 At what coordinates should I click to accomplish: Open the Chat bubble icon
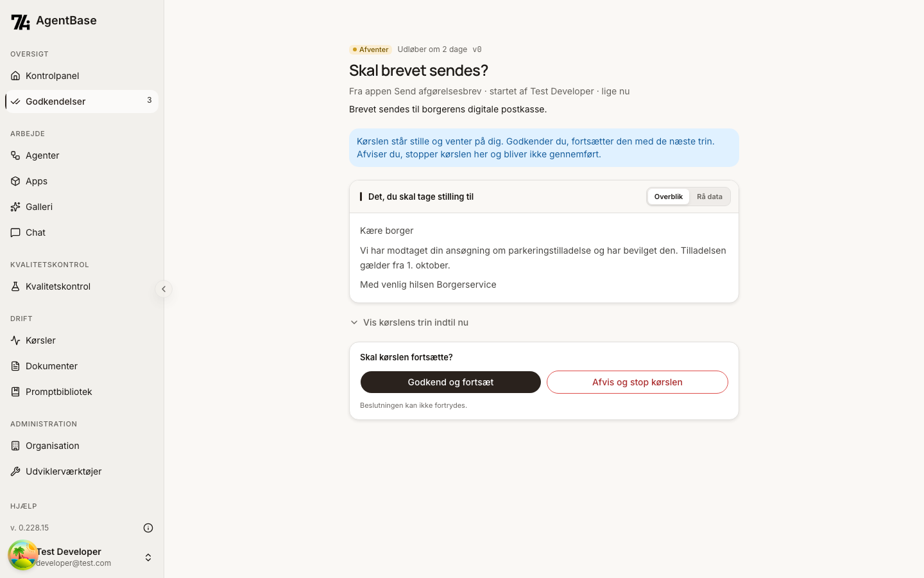click(x=15, y=232)
